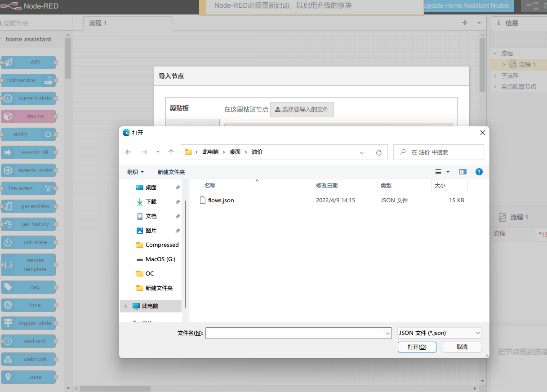Open the 下载 quick access folder

(x=151, y=202)
